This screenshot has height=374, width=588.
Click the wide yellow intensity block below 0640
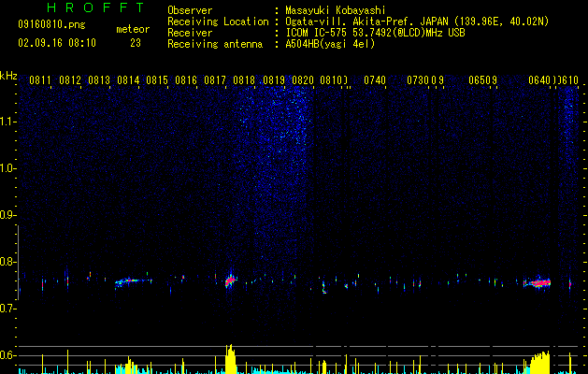tap(540, 363)
